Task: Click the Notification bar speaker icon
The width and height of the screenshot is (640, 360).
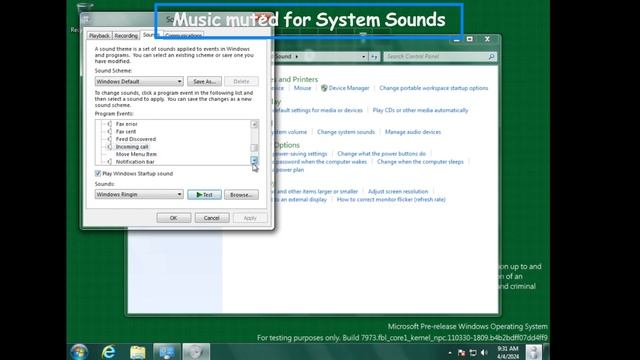Action: click(109, 162)
